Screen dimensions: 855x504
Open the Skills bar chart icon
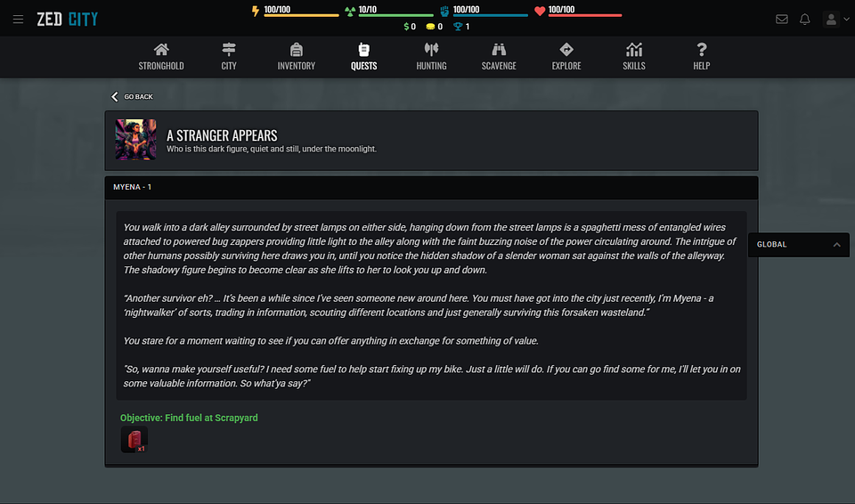pos(634,50)
